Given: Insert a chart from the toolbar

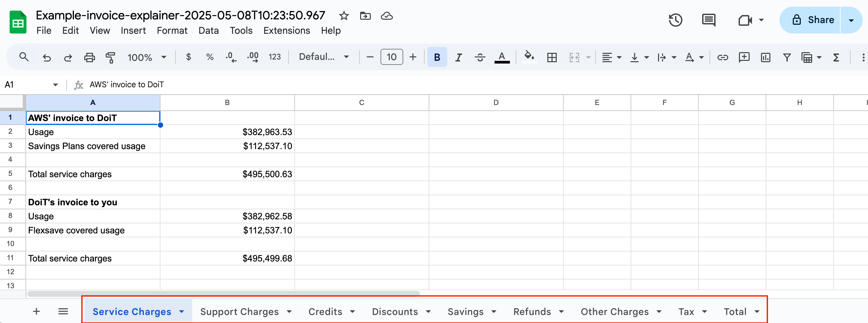Looking at the screenshot, I should pos(765,57).
